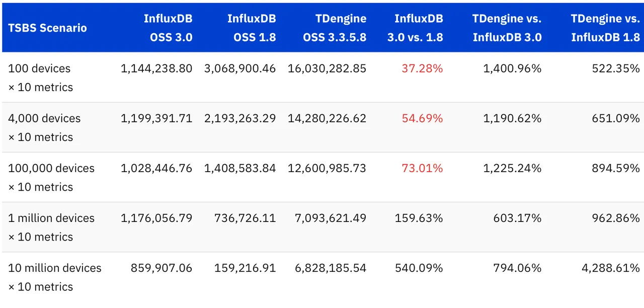Click the 1,400.96% comparison value
Image resolution: width=644 pixels, height=308 pixels.
tap(512, 68)
